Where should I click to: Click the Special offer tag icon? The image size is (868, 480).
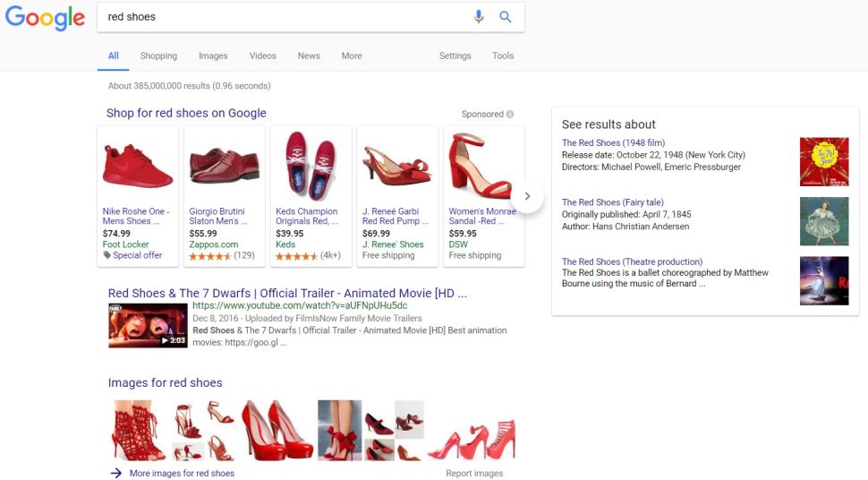pos(106,255)
